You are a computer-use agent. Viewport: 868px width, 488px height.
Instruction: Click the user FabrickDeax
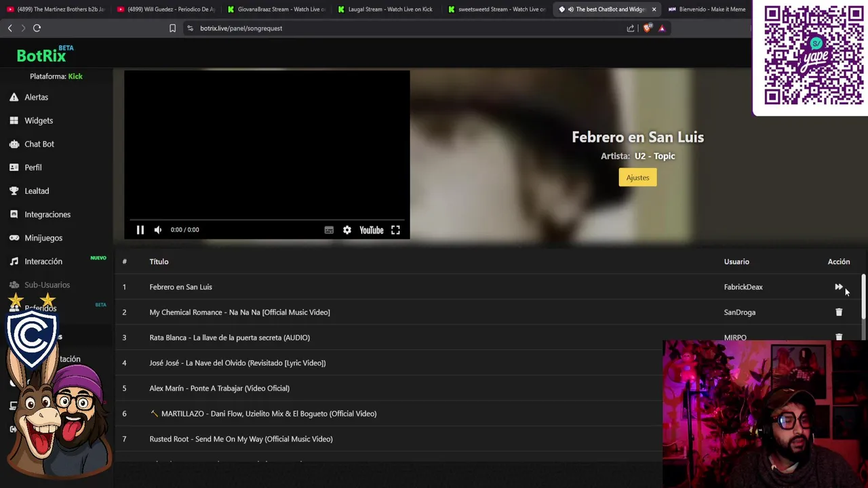pos(743,287)
